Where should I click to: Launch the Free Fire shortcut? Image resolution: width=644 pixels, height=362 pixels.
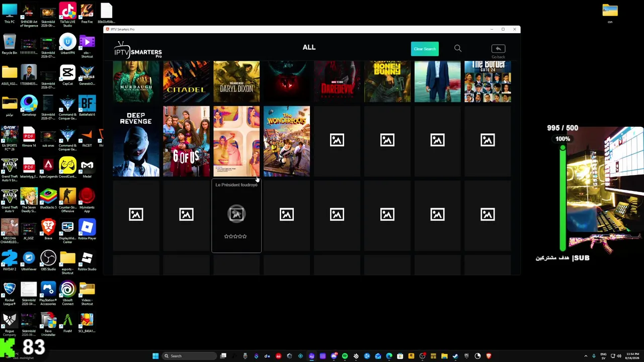87,14
